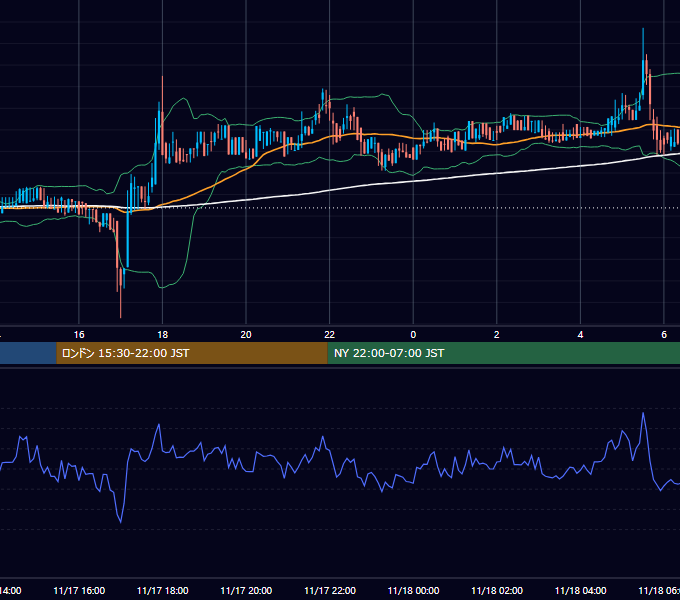This screenshot has width=680, height=600.
Task: Click hour label 16 on price chart axis
Action: pos(79,335)
